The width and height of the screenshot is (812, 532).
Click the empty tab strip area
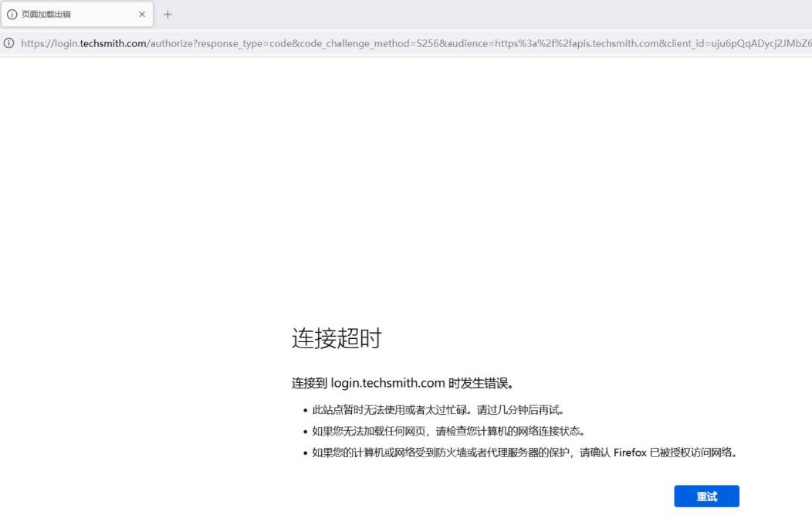(463, 14)
